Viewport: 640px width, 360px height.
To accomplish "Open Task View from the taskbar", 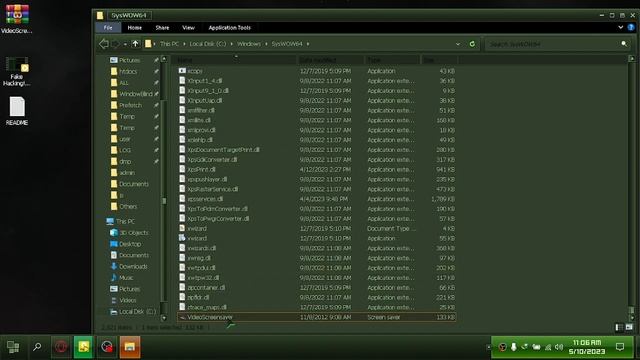I will click(13, 347).
